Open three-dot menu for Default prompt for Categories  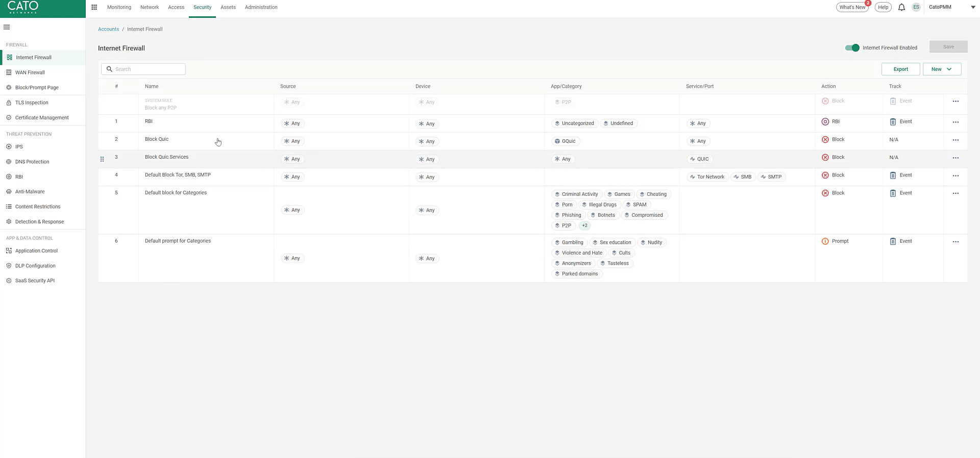click(955, 242)
